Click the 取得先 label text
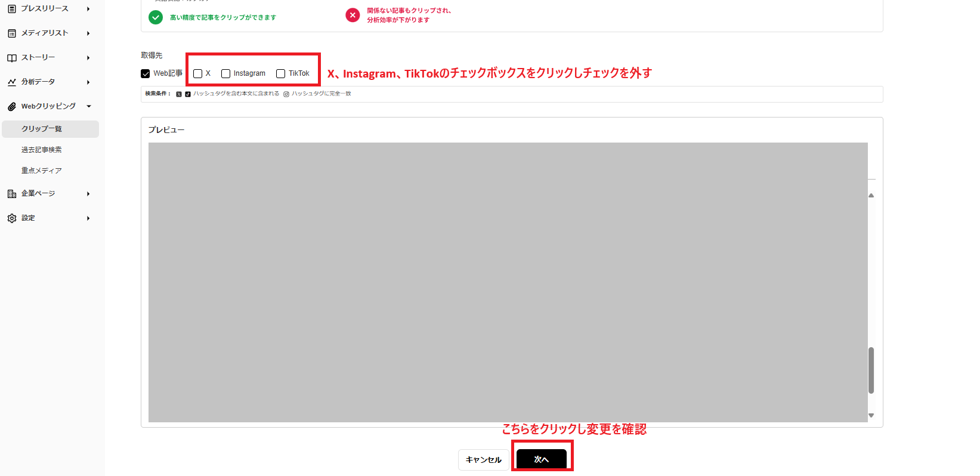980x476 pixels. tap(152, 55)
